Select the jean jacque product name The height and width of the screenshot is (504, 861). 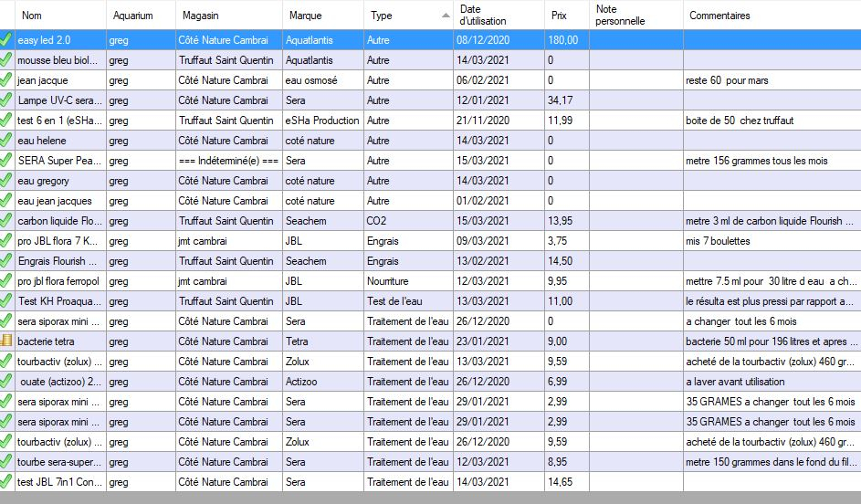click(x=43, y=80)
